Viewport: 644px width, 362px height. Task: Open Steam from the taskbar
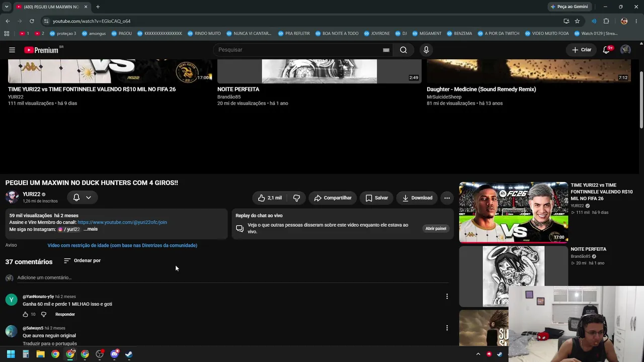pyautogui.click(x=129, y=354)
